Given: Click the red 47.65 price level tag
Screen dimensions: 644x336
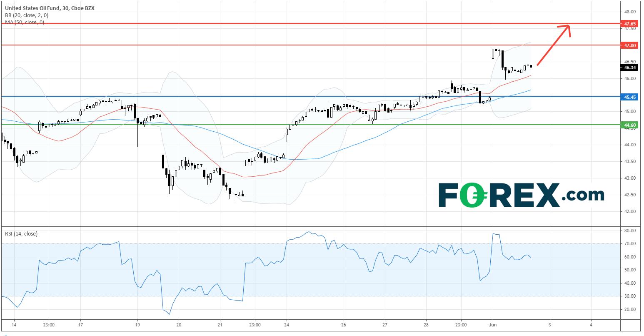Looking at the screenshot, I should tap(629, 24).
